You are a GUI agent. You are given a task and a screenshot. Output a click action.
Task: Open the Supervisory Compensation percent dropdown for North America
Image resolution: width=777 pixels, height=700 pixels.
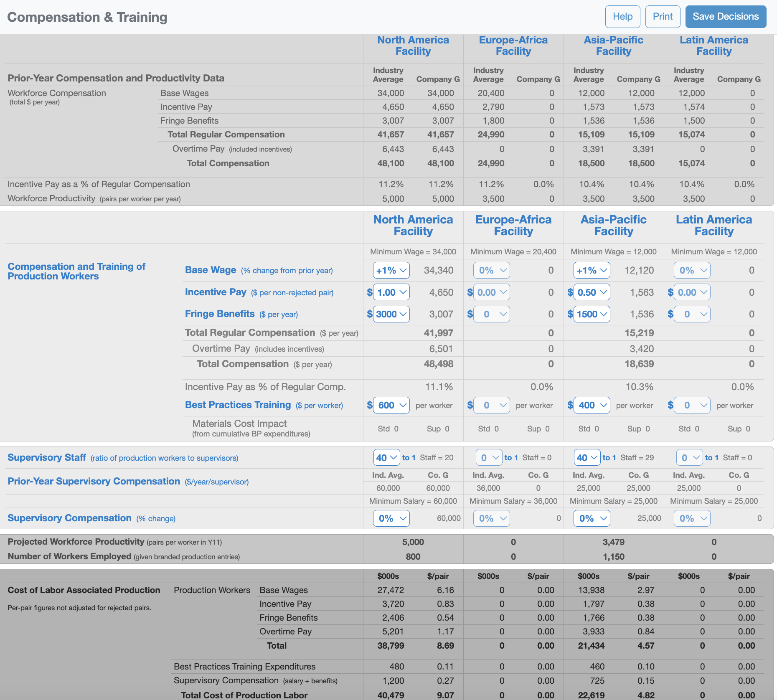[x=390, y=518]
